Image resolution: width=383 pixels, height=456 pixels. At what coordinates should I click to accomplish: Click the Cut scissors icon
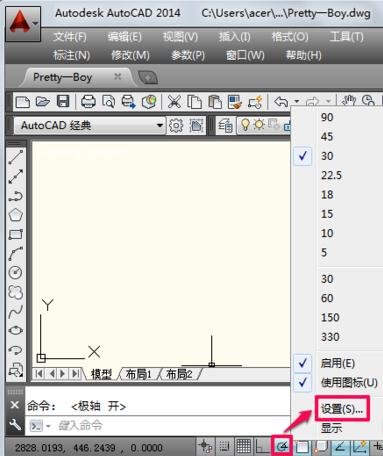[174, 102]
